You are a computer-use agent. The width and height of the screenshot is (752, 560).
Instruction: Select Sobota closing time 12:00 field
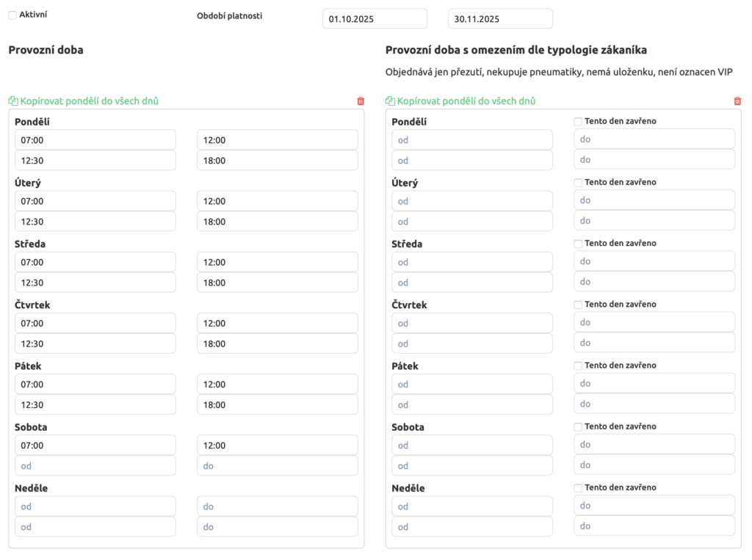pos(277,446)
